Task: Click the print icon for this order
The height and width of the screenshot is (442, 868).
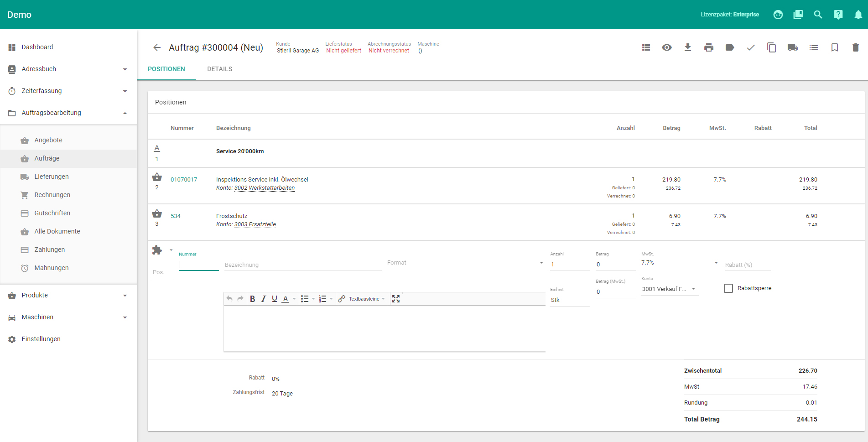Action: pyautogui.click(x=708, y=47)
